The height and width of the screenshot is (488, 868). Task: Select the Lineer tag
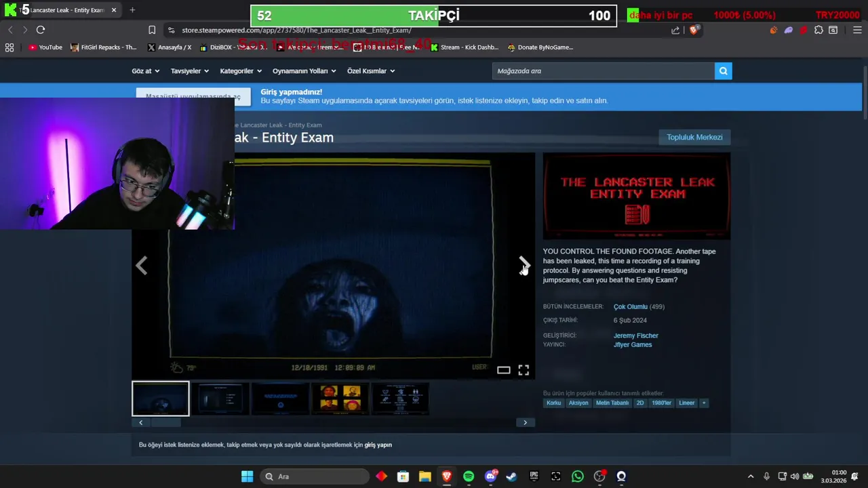[687, 403]
